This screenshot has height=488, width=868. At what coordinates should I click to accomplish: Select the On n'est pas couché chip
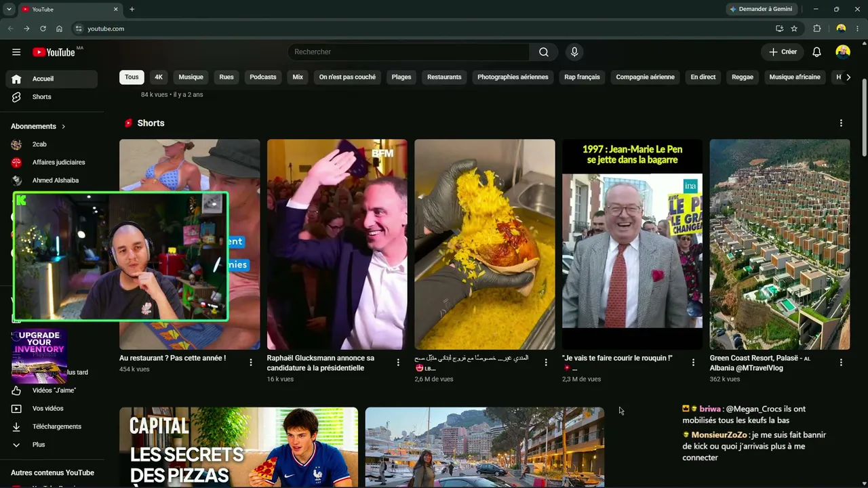(347, 77)
